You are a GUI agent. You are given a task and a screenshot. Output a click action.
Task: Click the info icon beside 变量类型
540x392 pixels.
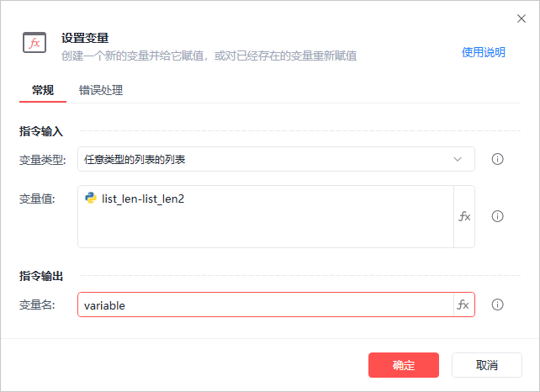[497, 159]
